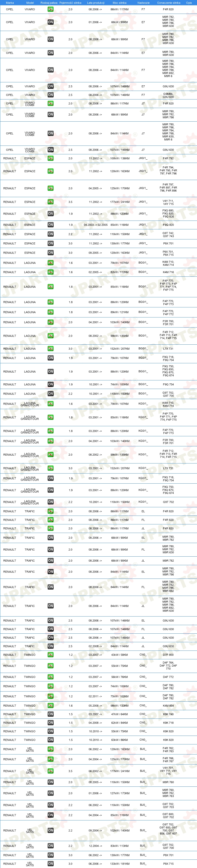Click the Lata produkcji column header
197x868 pixels.
coord(95,3)
